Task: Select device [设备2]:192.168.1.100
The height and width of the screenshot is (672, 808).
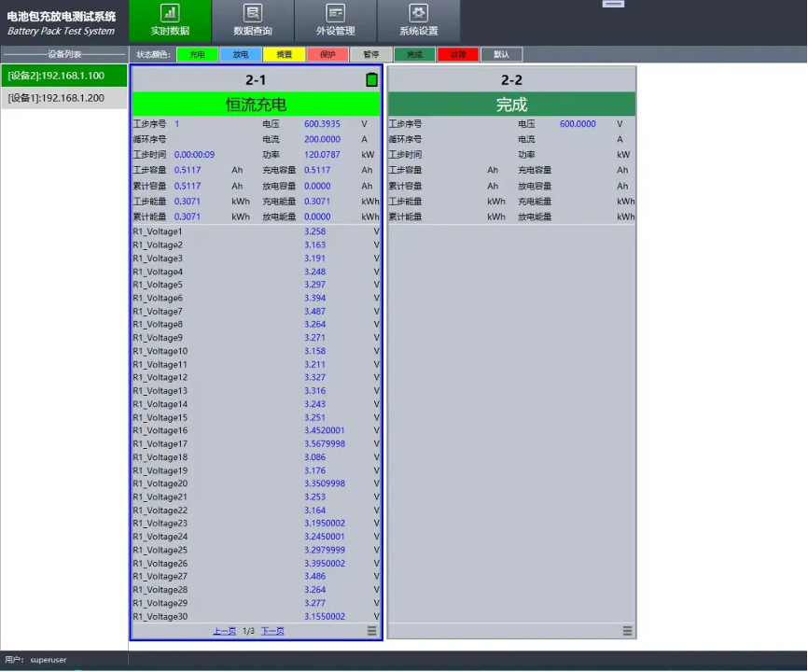Action: [x=63, y=76]
